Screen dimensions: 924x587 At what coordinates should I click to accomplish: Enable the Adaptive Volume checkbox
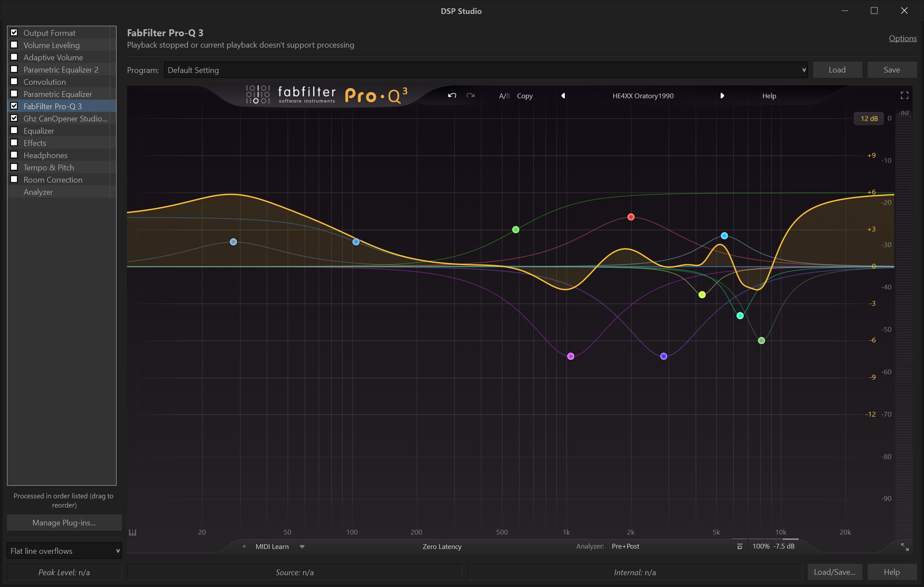click(x=14, y=57)
